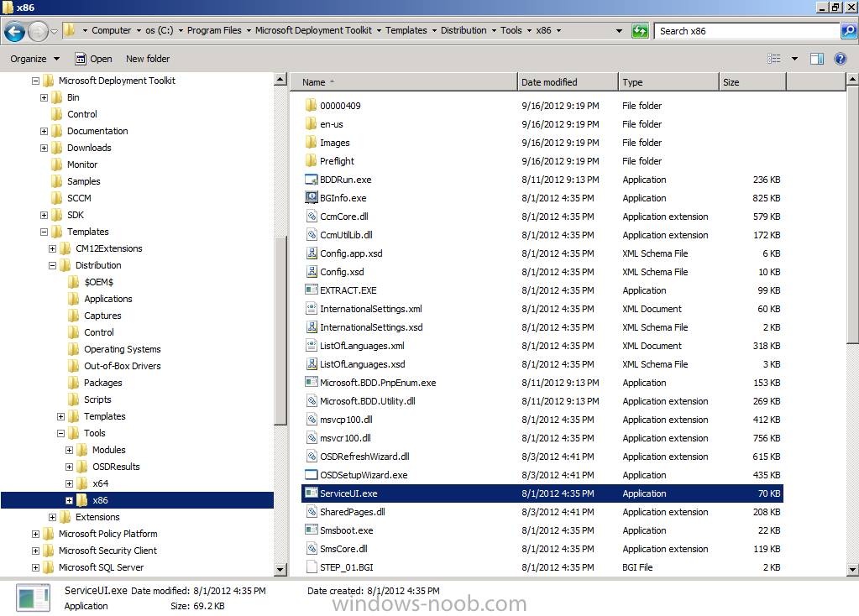This screenshot has width=859, height=616.
Task: Select the 00000409 folder icon
Action: [311, 105]
